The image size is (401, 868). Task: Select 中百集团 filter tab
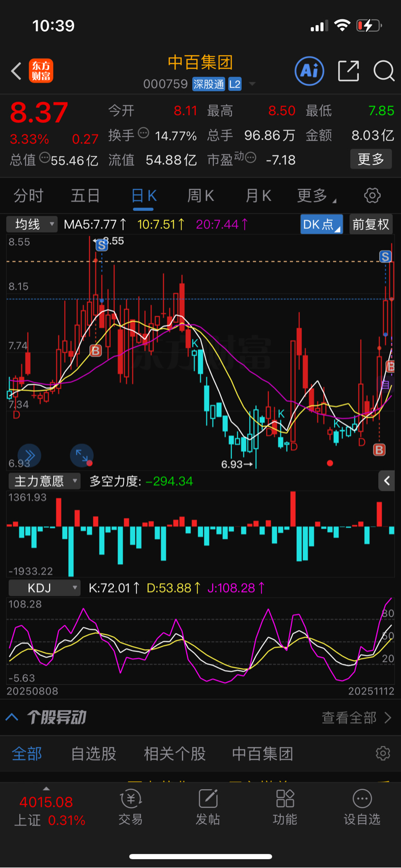(263, 754)
